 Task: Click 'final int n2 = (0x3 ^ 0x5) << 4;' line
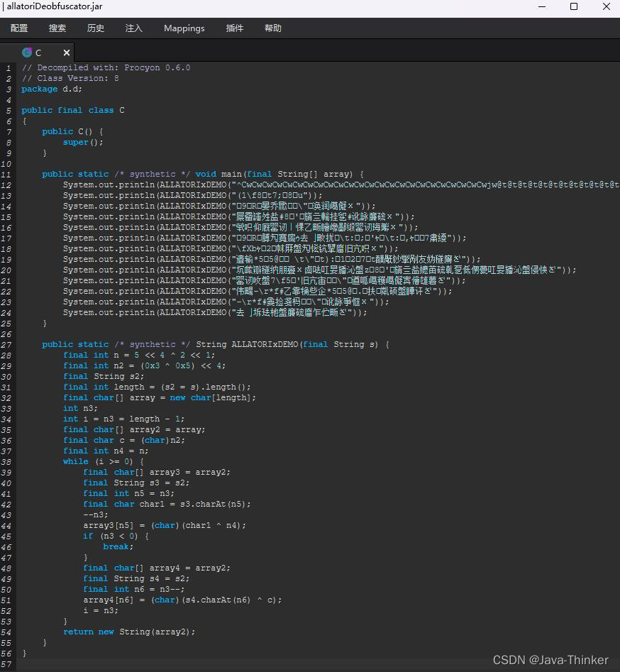click(144, 365)
